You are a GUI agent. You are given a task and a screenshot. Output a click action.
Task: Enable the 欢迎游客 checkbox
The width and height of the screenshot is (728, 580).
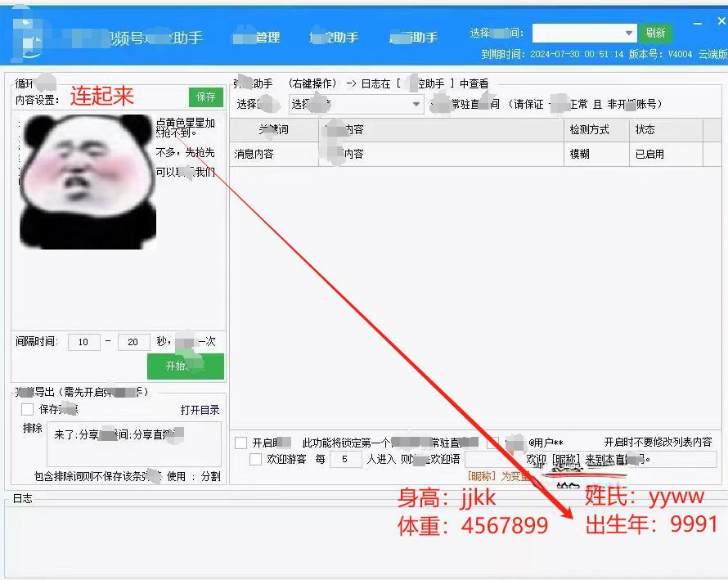click(256, 460)
